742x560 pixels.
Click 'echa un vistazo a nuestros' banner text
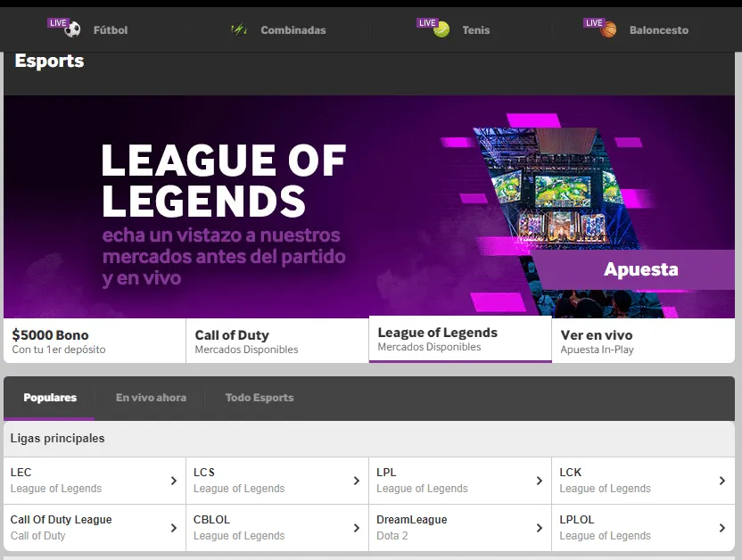coord(221,235)
